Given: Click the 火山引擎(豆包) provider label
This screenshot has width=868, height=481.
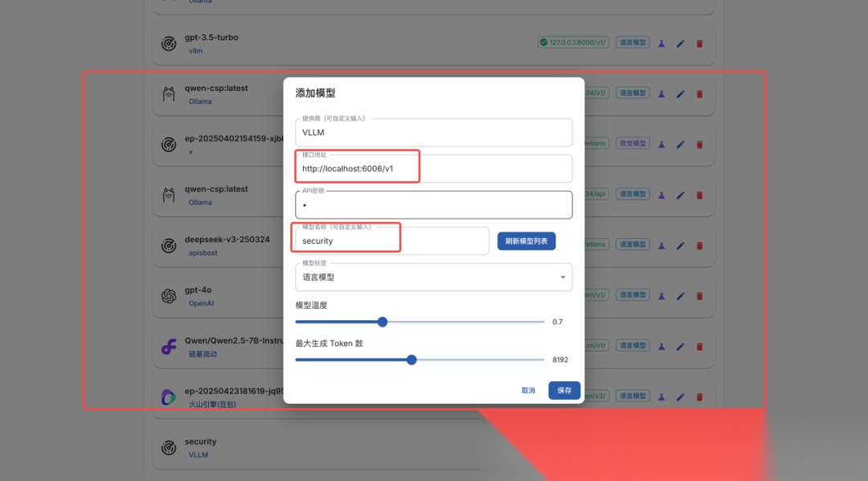Looking at the screenshot, I should pyautogui.click(x=212, y=405).
